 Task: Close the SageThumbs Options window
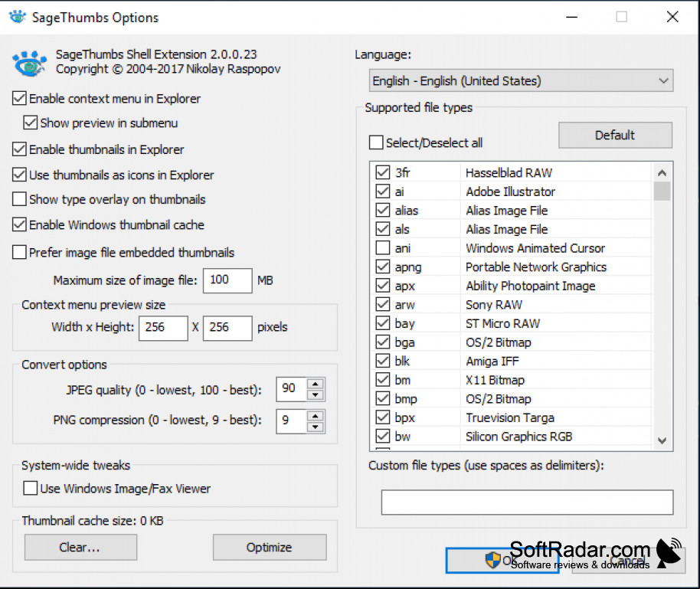click(672, 17)
